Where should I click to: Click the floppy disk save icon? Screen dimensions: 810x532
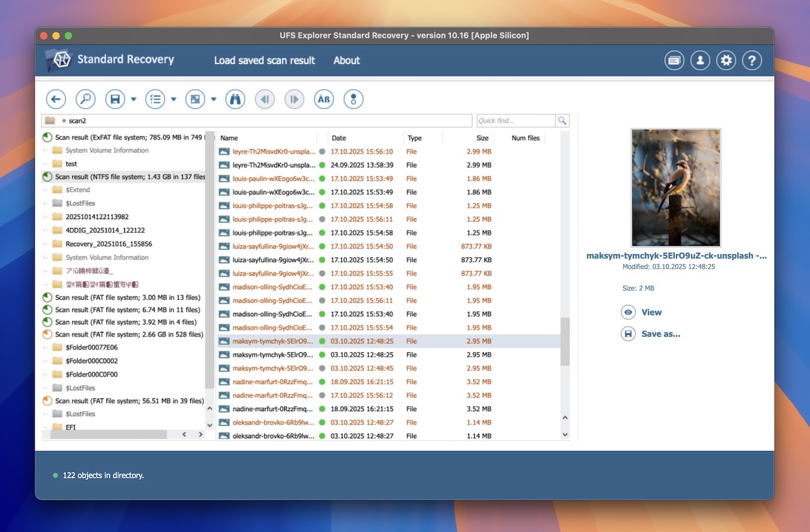(x=115, y=99)
